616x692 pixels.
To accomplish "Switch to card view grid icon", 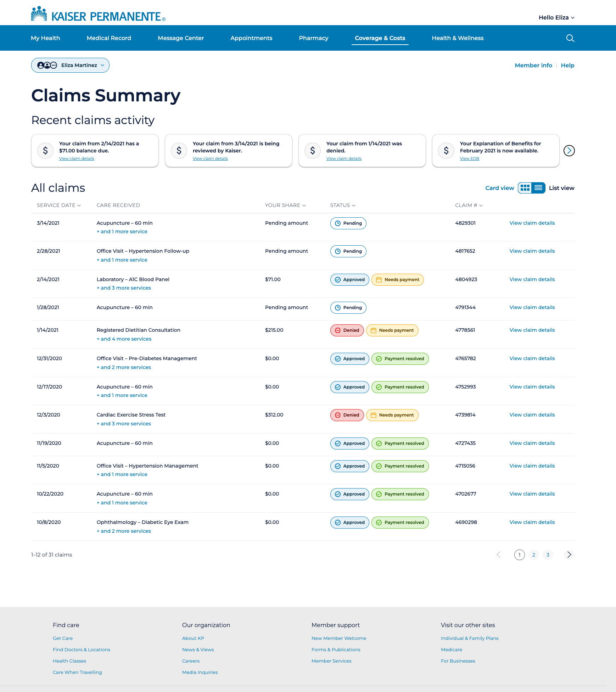I will pyautogui.click(x=525, y=188).
